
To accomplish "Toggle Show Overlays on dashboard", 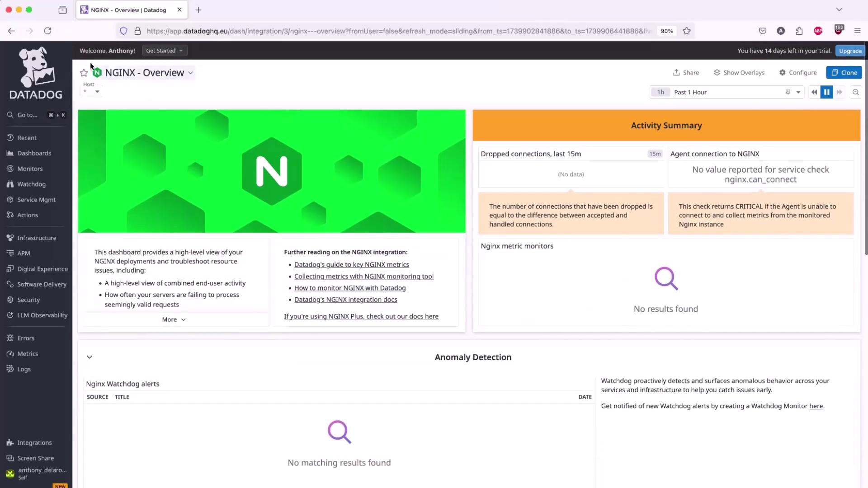I will click(739, 73).
